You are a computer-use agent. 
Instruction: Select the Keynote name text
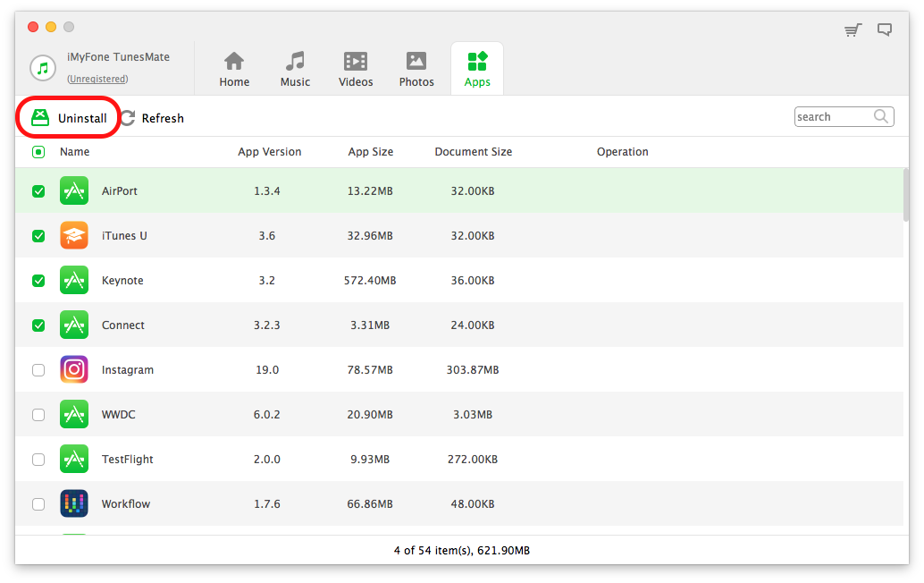122,281
